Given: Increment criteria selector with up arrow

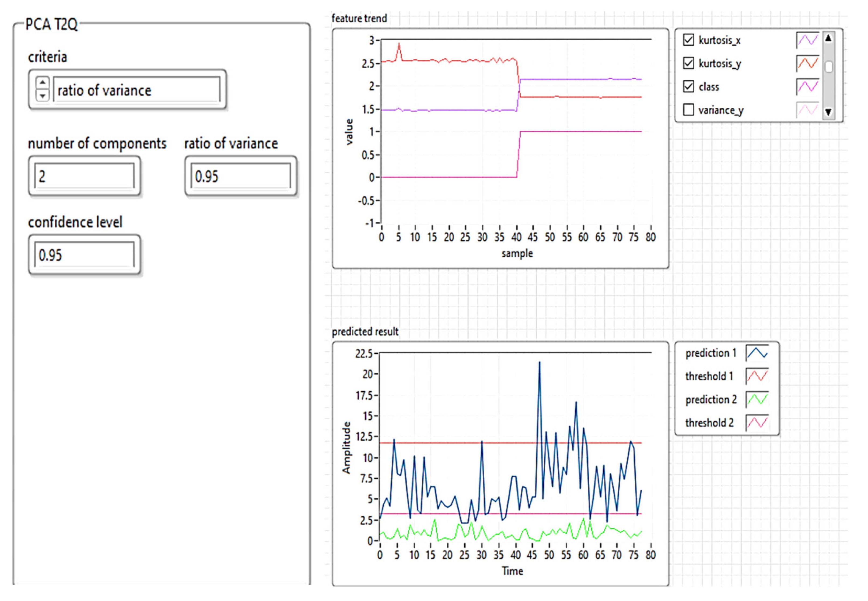Looking at the screenshot, I should [x=43, y=82].
